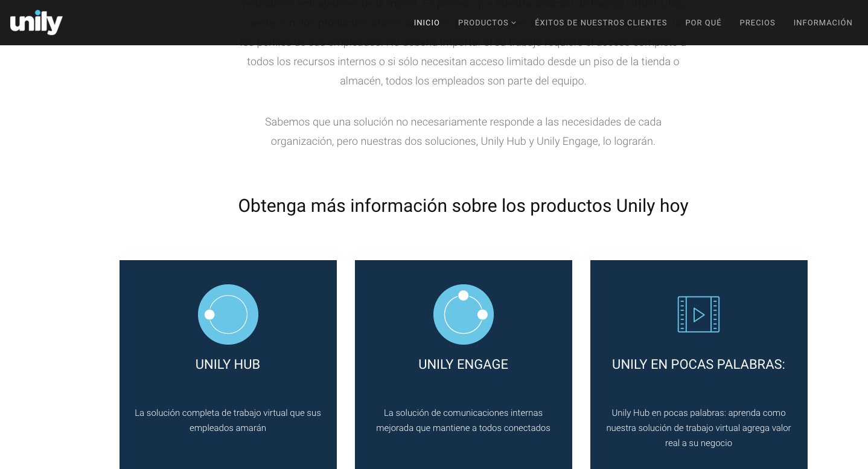868x469 pixels.
Task: Click the Unily Engage circular icon
Action: 464,314
